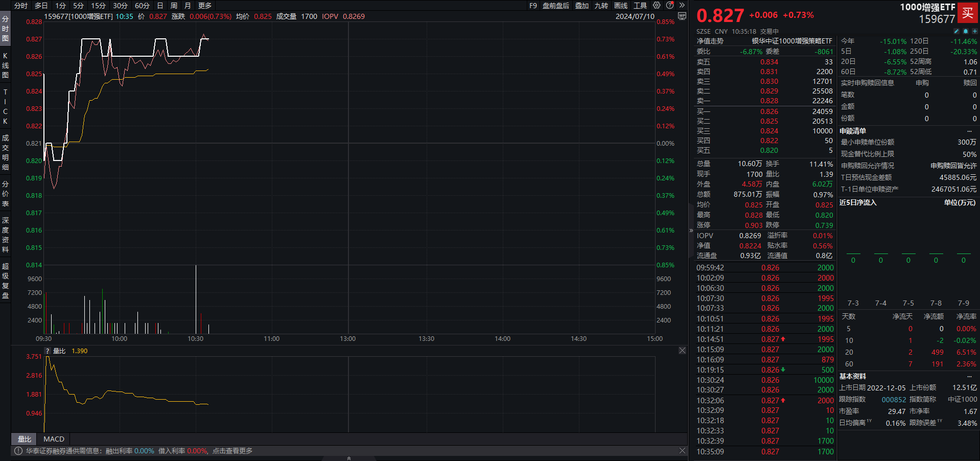Click the 10:30 marker on the time axis

click(x=195, y=339)
